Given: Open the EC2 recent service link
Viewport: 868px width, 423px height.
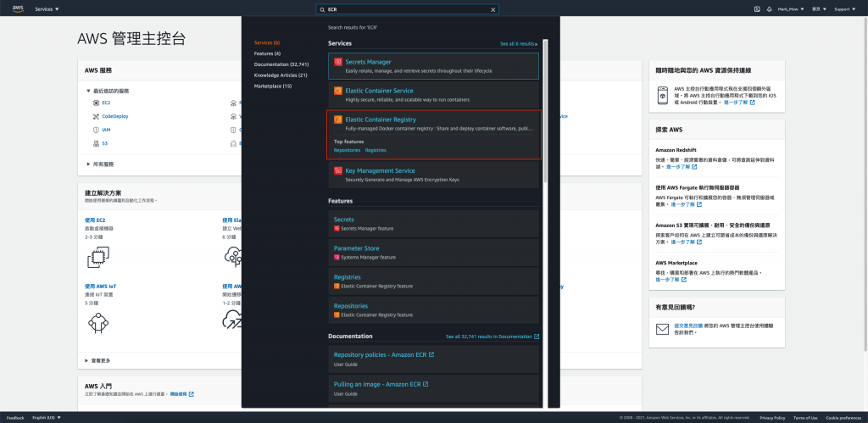Looking at the screenshot, I should tap(106, 103).
